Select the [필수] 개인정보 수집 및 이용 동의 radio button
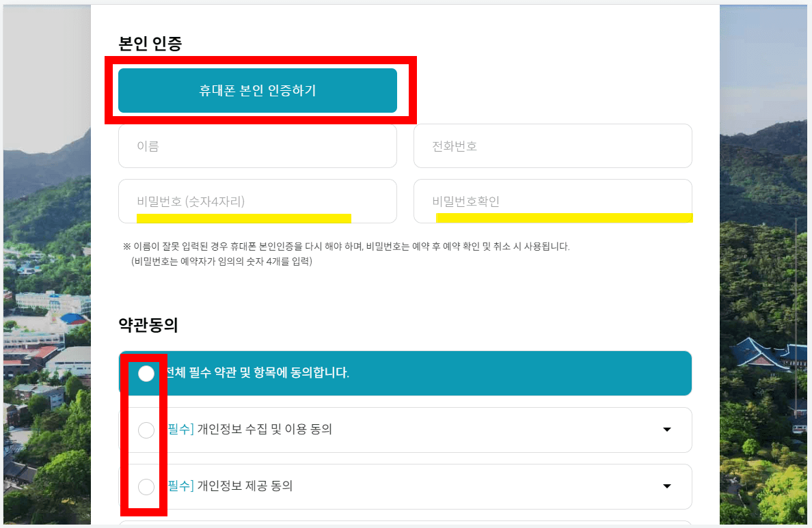 click(145, 430)
